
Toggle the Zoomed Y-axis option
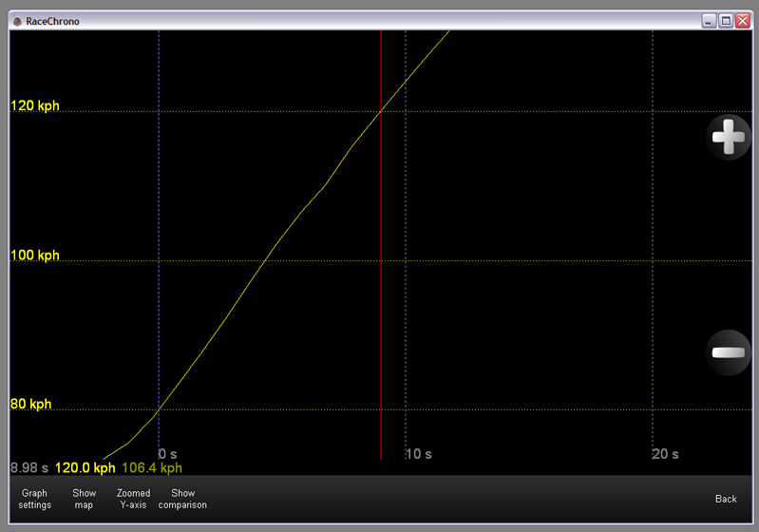133,499
